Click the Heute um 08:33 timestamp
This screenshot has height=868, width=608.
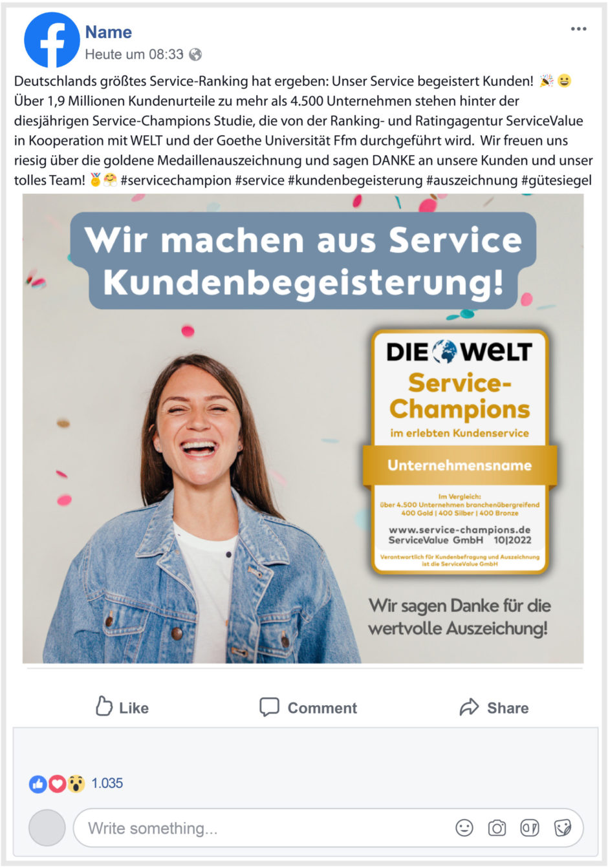click(135, 55)
